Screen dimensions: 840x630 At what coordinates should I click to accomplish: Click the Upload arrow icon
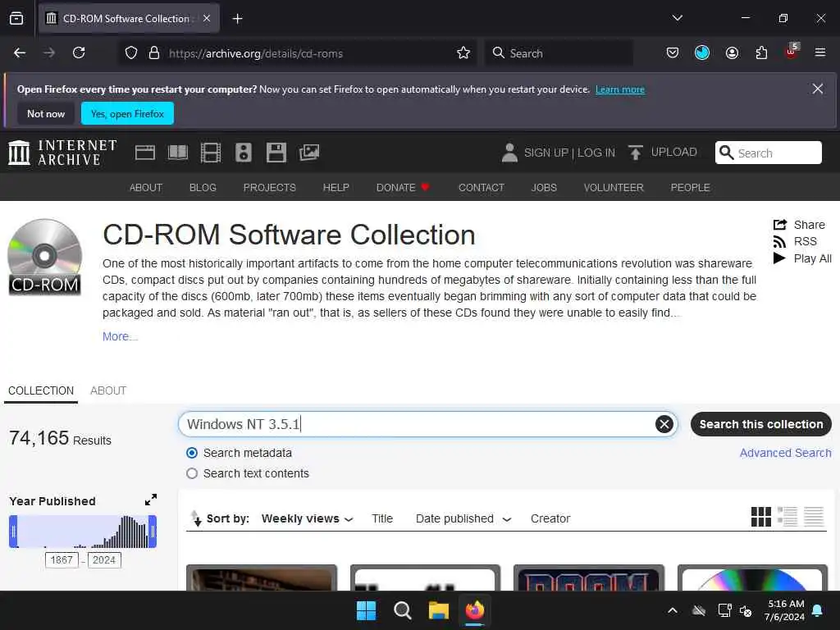636,153
